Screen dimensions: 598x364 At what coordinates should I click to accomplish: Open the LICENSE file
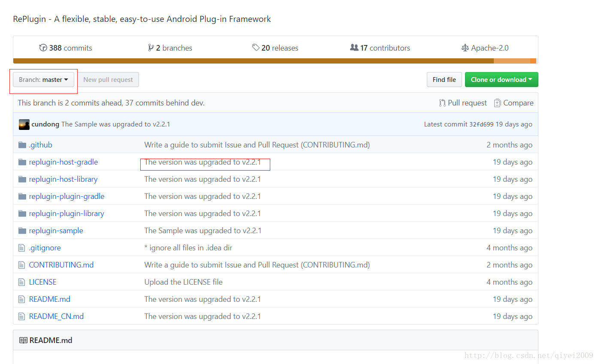pos(42,282)
